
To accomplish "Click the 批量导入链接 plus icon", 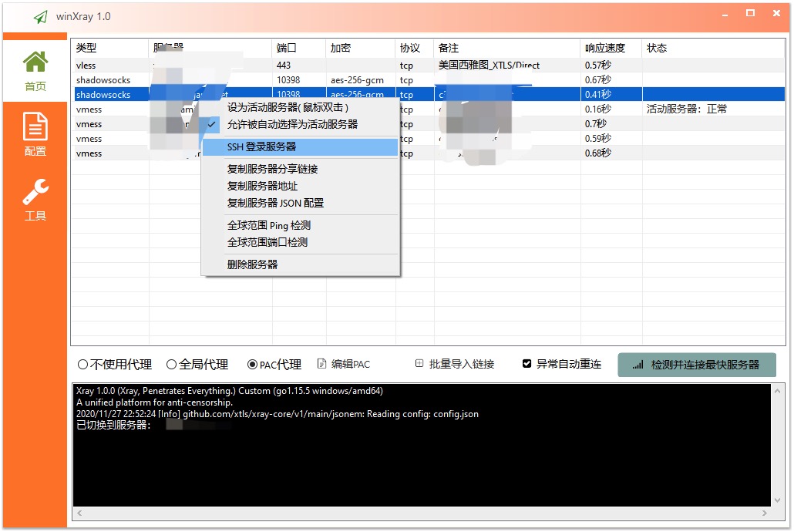I will (x=419, y=363).
